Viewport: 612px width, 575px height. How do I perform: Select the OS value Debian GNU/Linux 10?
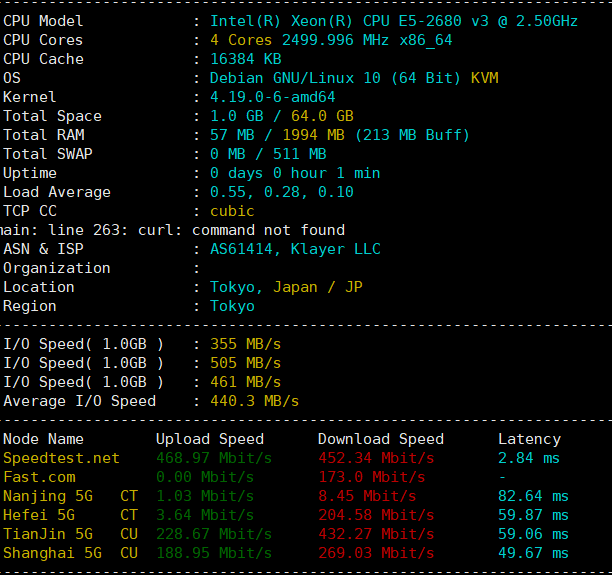click(x=295, y=78)
